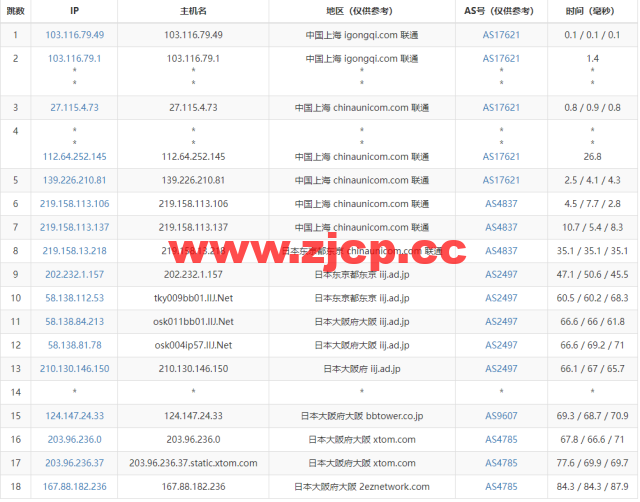The image size is (640, 502).
Task: Open IP link 112.64.252.145
Action: tap(75, 157)
